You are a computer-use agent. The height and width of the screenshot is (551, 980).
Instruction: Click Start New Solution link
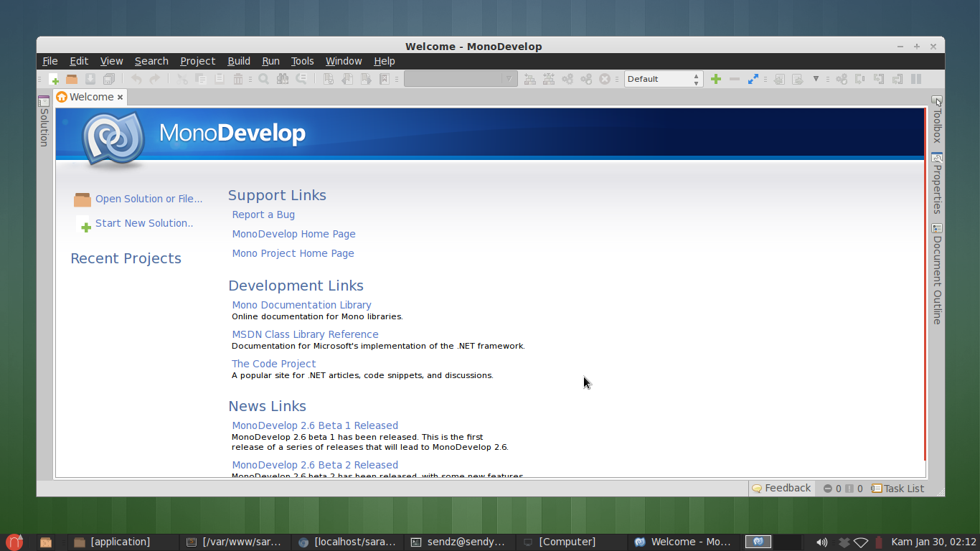point(144,223)
